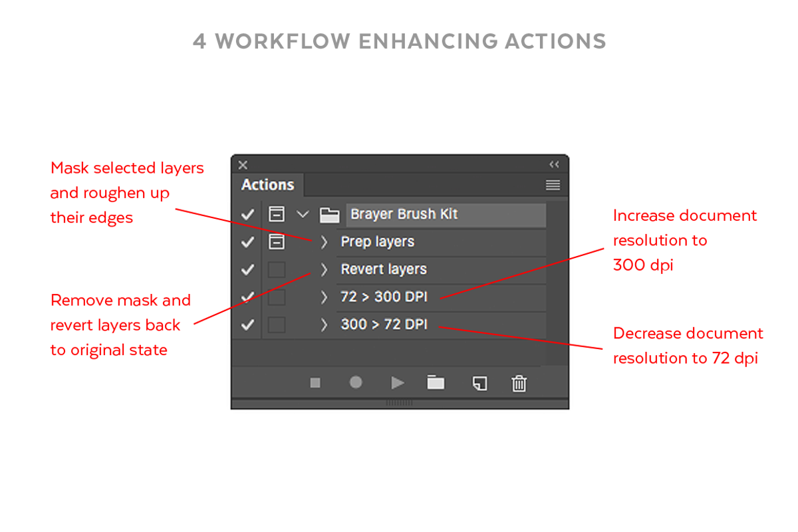
Task: Toggle the checkmark for Brayer Brush Kit set
Action: (247, 214)
